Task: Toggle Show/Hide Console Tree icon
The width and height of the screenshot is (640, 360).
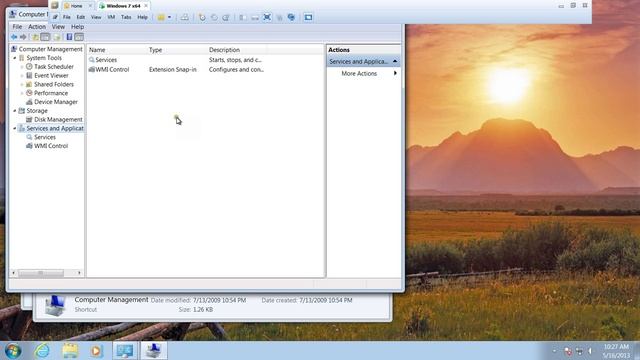Action: pos(45,37)
